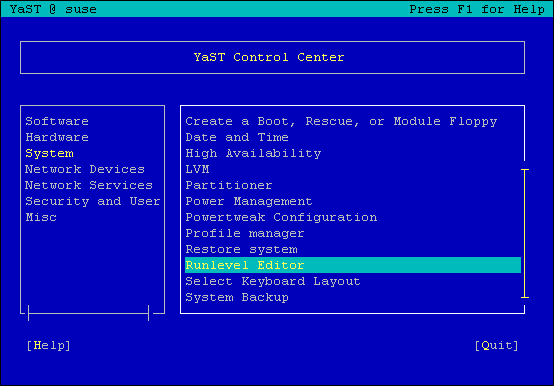Viewport: 554px width, 386px height.
Task: Open Select Keyboard Layout
Action: point(273,281)
